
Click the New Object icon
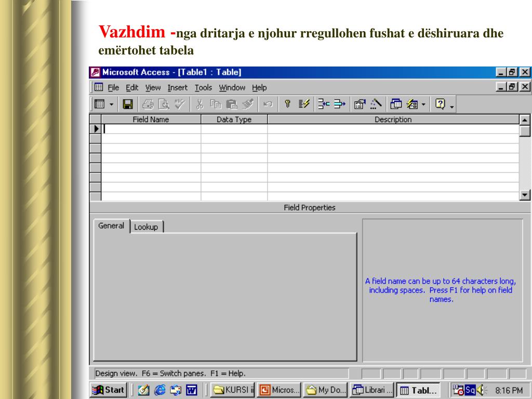point(412,104)
